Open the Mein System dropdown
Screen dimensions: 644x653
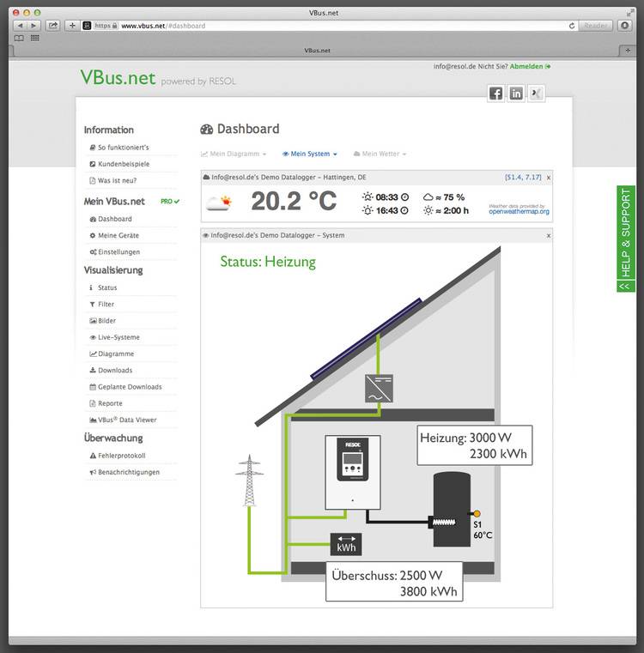coord(310,154)
